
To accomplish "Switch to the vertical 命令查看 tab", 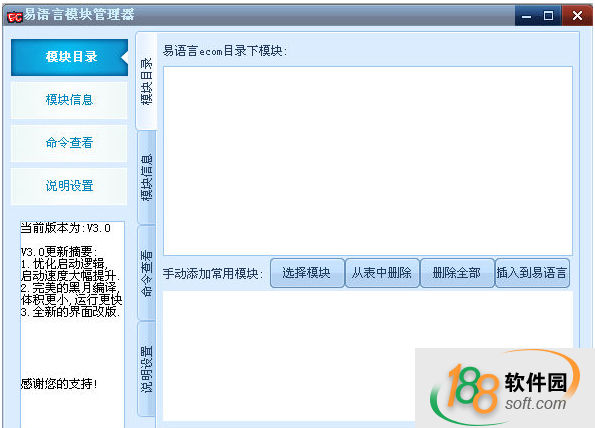I will click(146, 273).
